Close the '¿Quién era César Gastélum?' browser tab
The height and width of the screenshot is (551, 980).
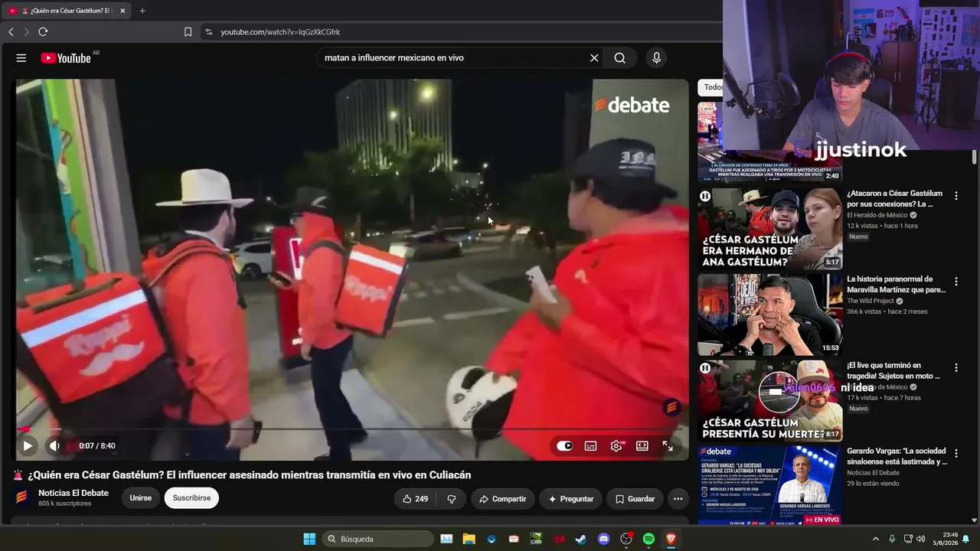[x=122, y=11]
